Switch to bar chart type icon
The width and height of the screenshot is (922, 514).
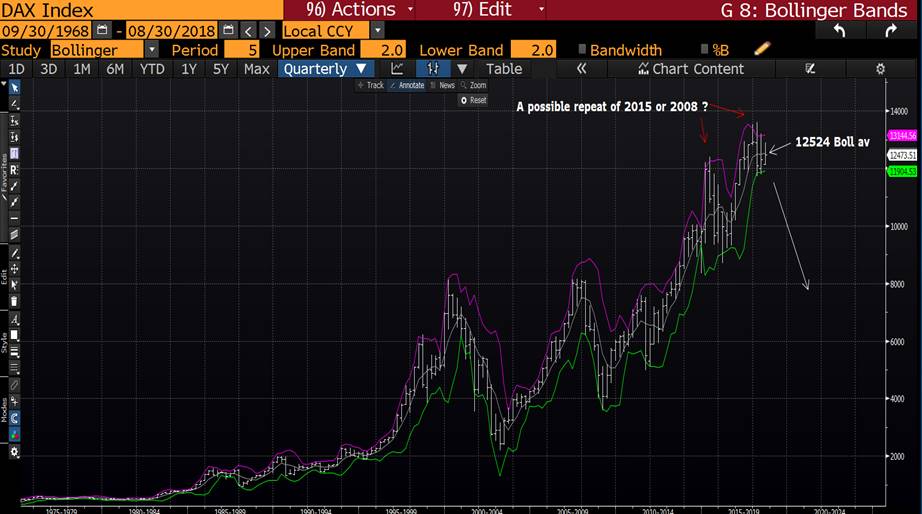(x=433, y=69)
